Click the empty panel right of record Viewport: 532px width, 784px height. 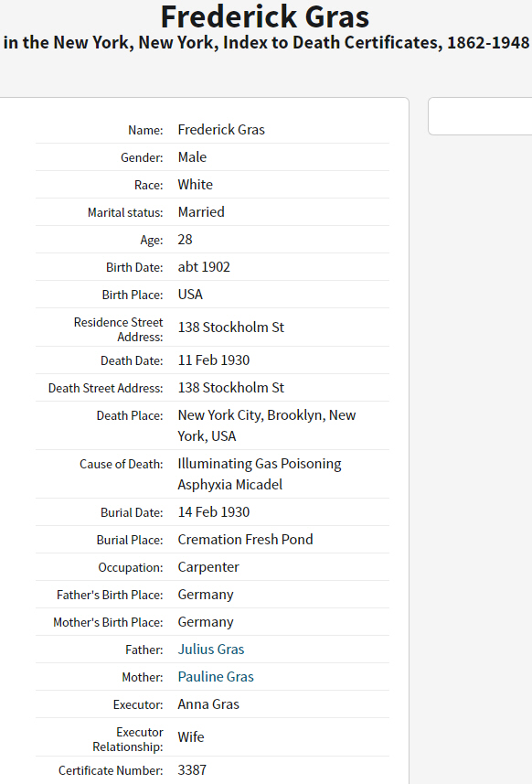(x=480, y=116)
